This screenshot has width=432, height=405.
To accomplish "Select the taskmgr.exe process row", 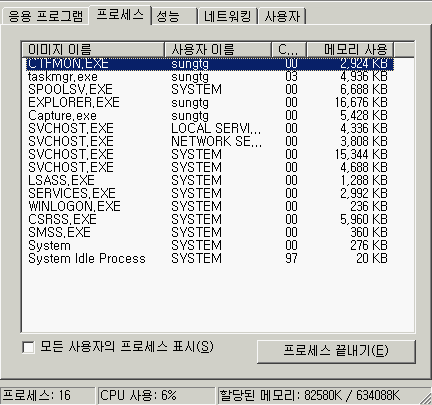I will pyautogui.click(x=210, y=77).
